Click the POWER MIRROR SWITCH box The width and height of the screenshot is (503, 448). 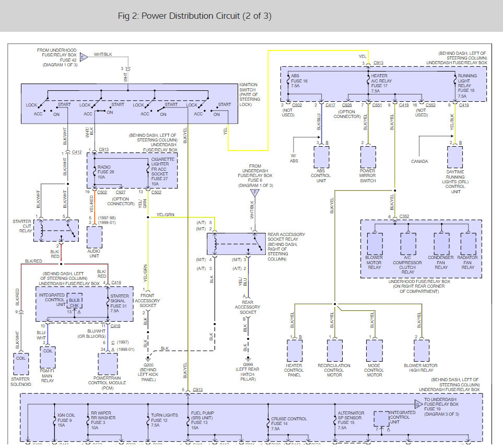(368, 157)
